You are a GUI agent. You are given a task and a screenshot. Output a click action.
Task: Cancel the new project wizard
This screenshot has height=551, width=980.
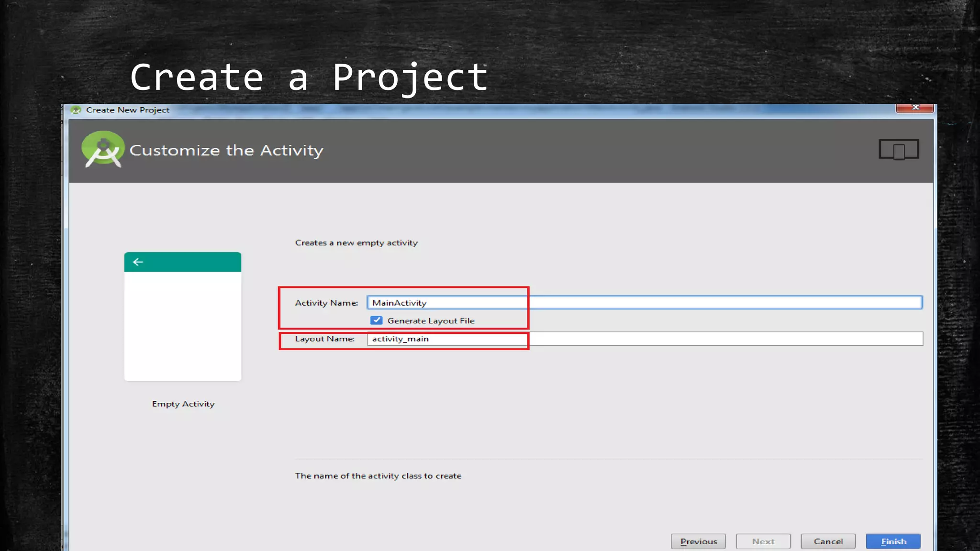(x=828, y=541)
